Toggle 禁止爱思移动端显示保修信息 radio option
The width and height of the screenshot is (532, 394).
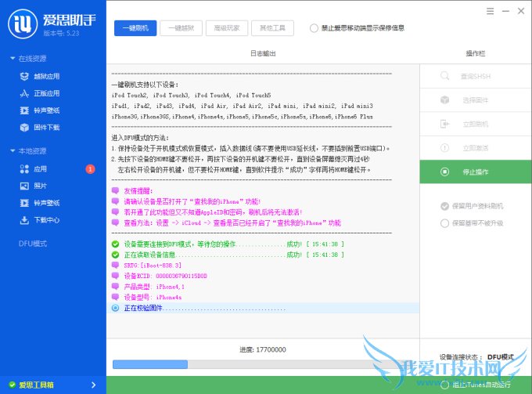tap(314, 28)
